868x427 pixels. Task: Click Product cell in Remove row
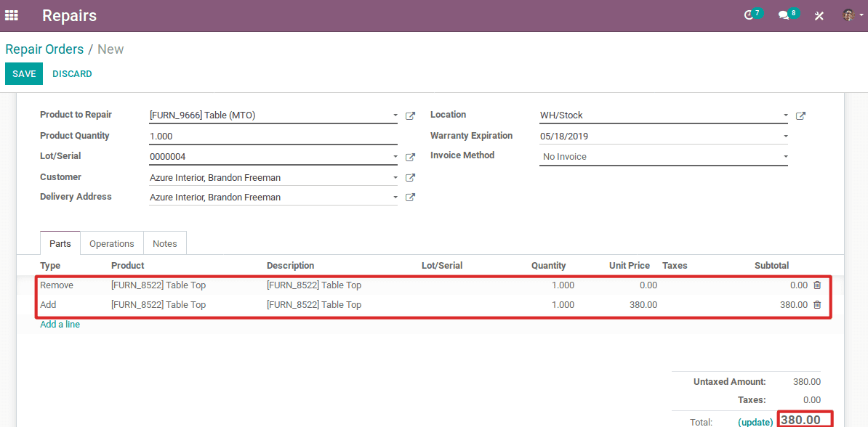(x=158, y=285)
